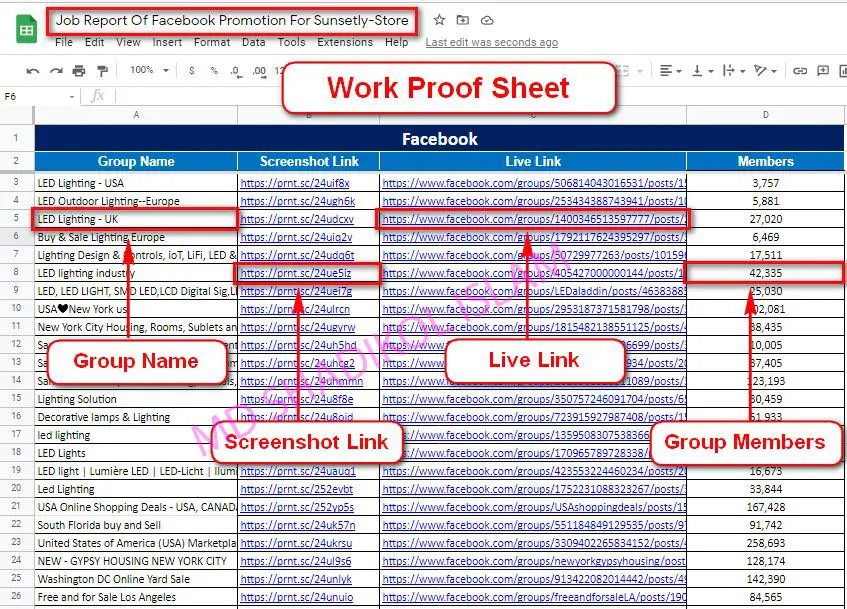Viewport: 847px width, 609px height.
Task: Print the spreadsheet
Action: click(79, 71)
